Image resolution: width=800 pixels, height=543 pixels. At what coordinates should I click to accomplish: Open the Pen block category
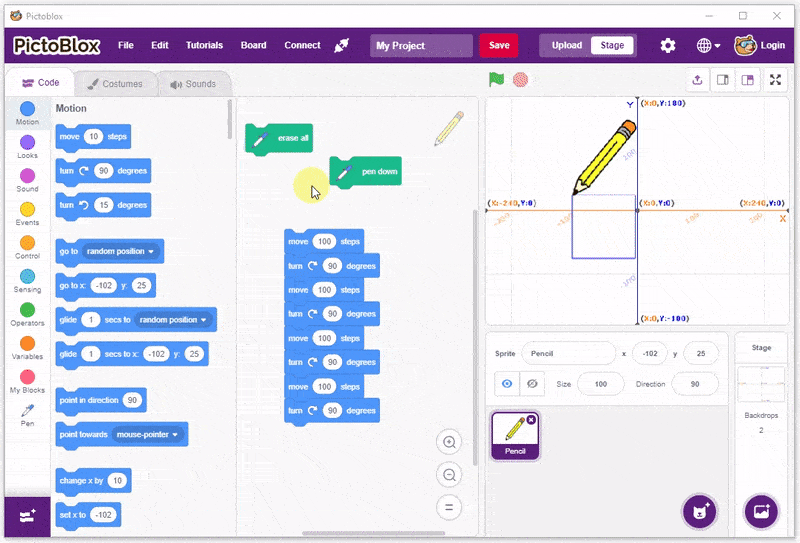point(27,414)
